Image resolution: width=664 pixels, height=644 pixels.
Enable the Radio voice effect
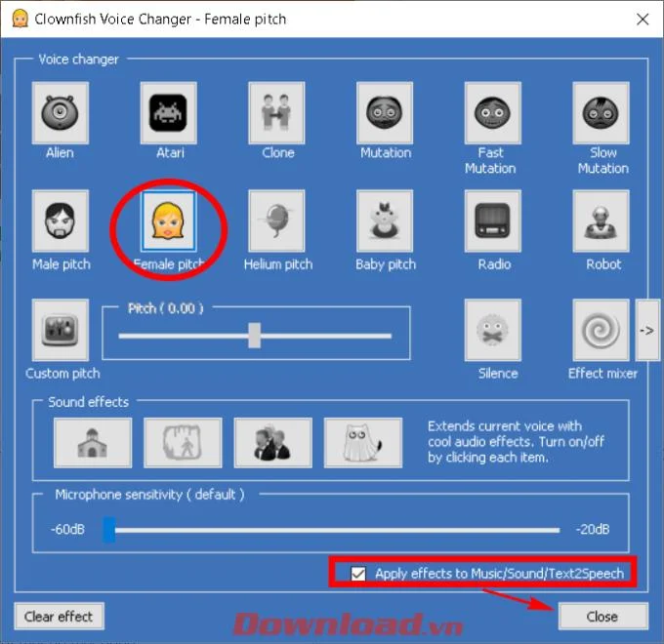492,221
